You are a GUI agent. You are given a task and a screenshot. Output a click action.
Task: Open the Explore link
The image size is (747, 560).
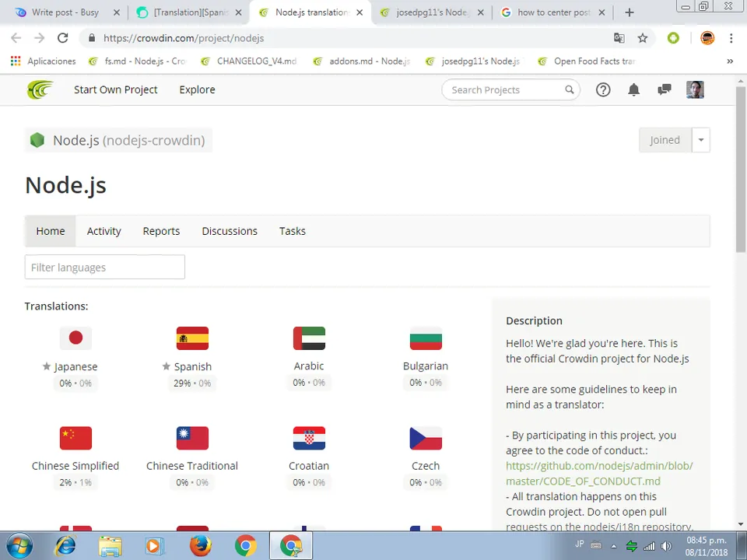point(197,89)
